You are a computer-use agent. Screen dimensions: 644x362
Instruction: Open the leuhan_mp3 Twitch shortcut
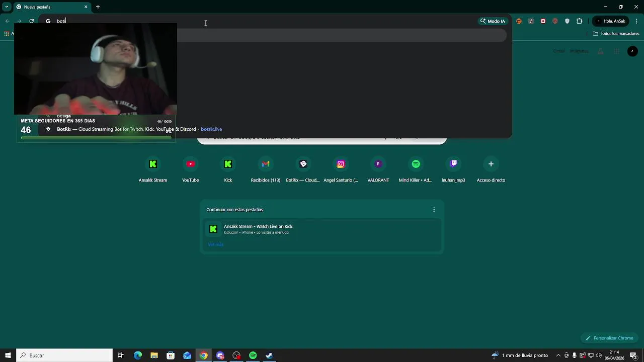(453, 170)
